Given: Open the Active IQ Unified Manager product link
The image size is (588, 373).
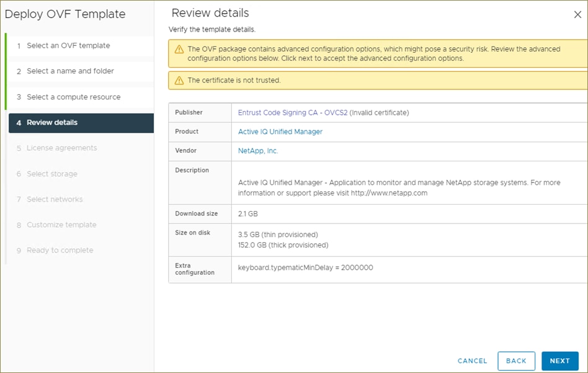Looking at the screenshot, I should click(x=280, y=132).
